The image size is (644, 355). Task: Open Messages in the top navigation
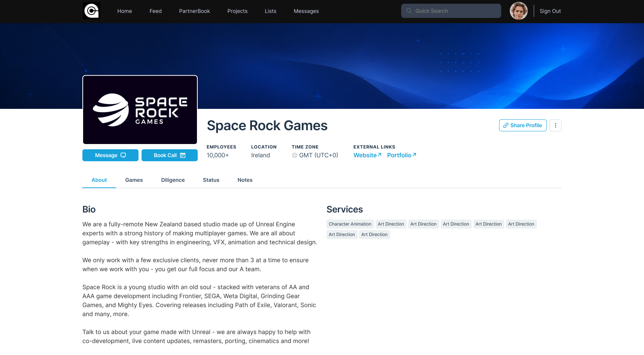306,11
